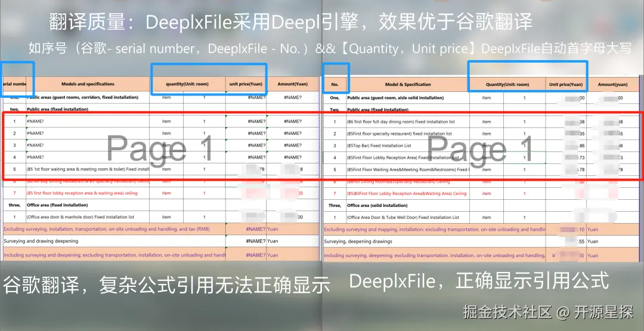The height and width of the screenshot is (331, 644).
Task: Click '(B5 1st floor waiting area & meeting room & toilet)' cell
Action: (88, 169)
